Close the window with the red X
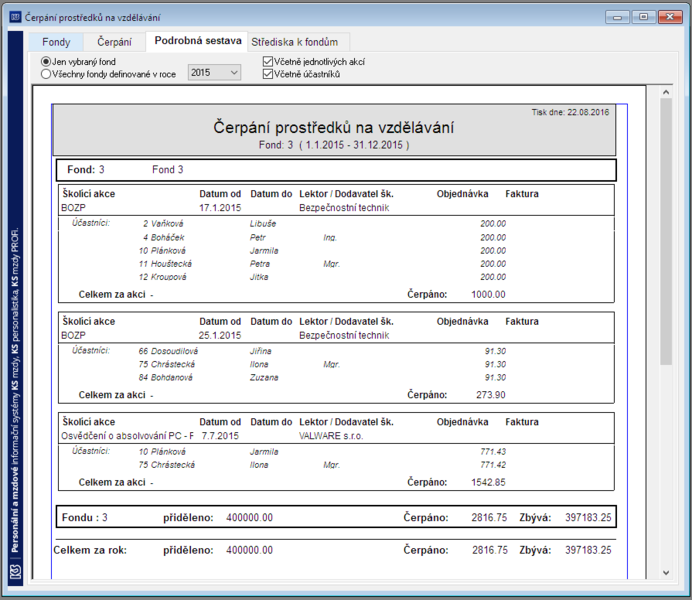The height and width of the screenshot is (600, 692). pos(670,17)
